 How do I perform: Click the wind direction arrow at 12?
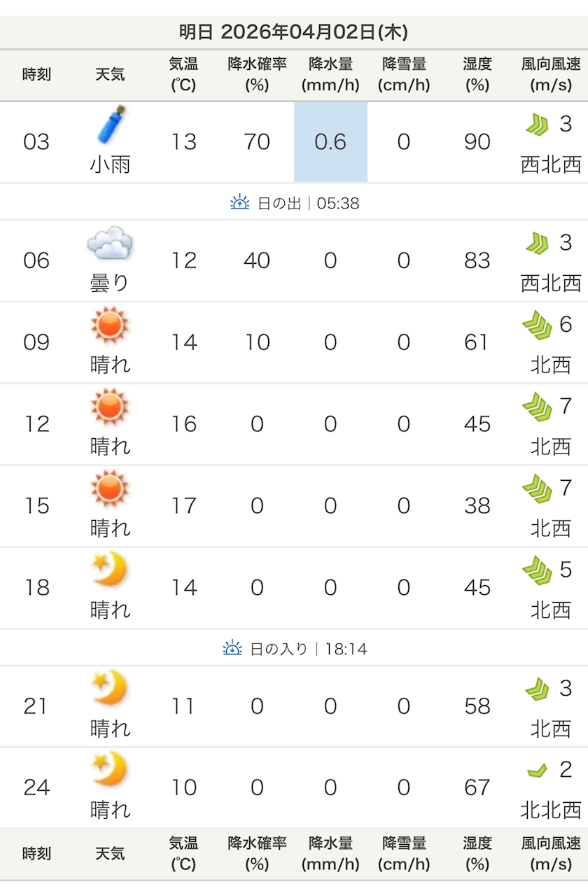click(537, 407)
